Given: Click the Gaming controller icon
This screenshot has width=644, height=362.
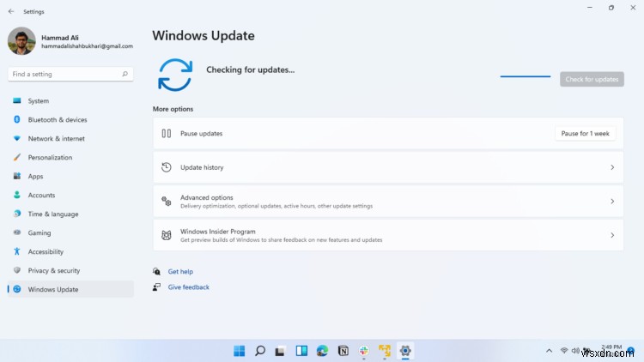Looking at the screenshot, I should click(x=17, y=232).
